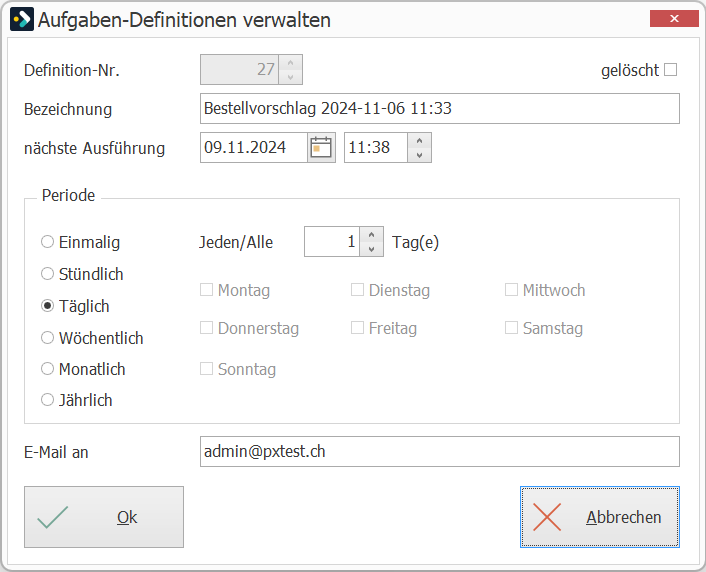Click the Bezeichnung label
The width and height of the screenshot is (706, 572).
click(68, 109)
